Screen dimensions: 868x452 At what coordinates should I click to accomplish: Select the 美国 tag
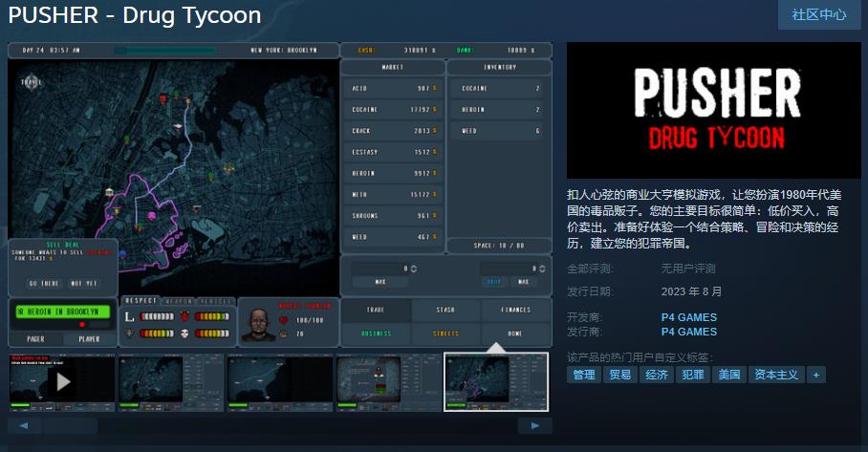(x=729, y=375)
